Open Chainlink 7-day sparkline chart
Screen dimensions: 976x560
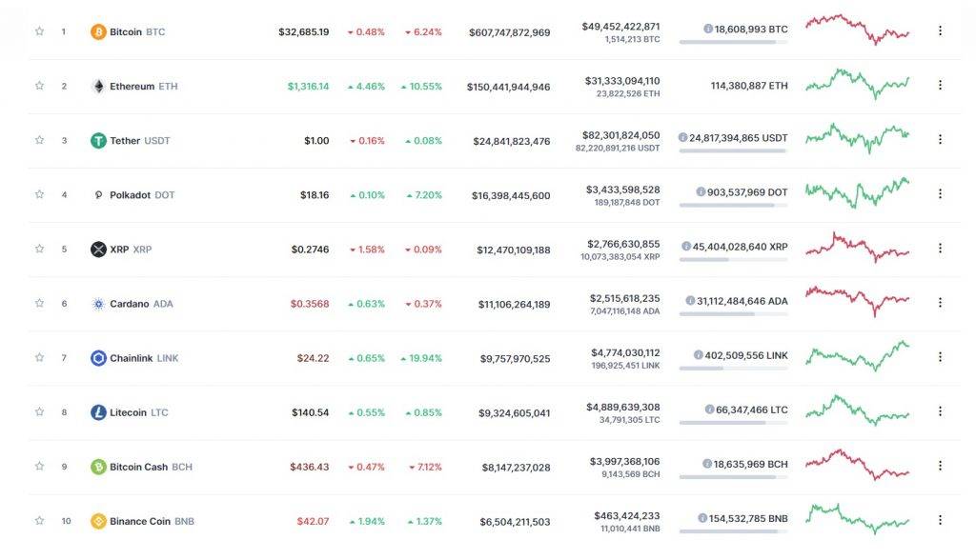857,355
